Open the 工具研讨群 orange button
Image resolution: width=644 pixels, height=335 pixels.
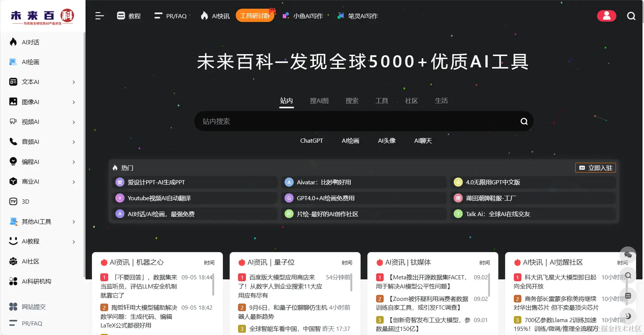[255, 16]
